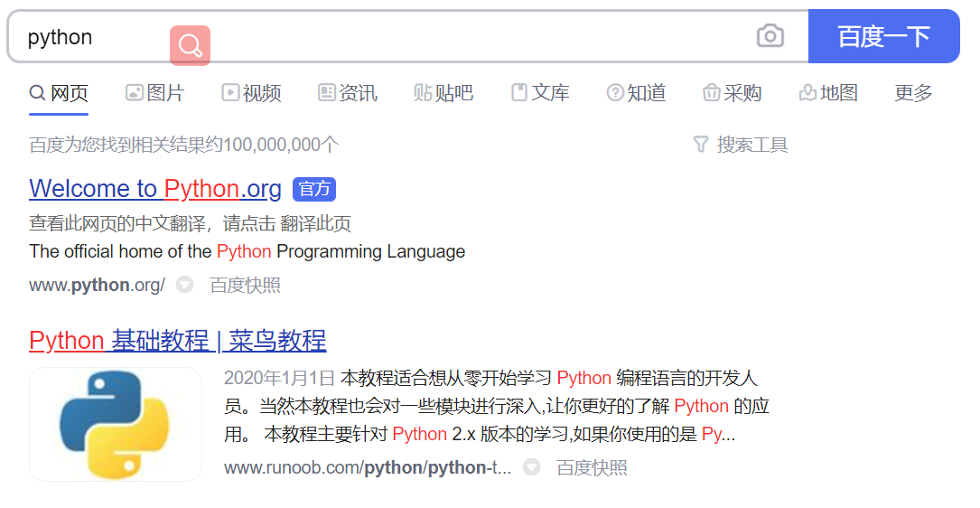Image resolution: width=980 pixels, height=508 pixels.
Task: Switch to the 文库 tab
Action: (540, 93)
